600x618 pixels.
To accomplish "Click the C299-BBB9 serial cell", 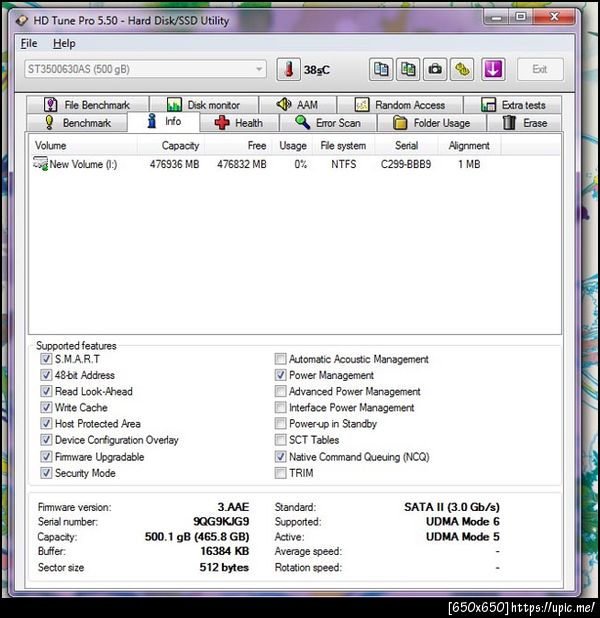I will click(x=406, y=164).
